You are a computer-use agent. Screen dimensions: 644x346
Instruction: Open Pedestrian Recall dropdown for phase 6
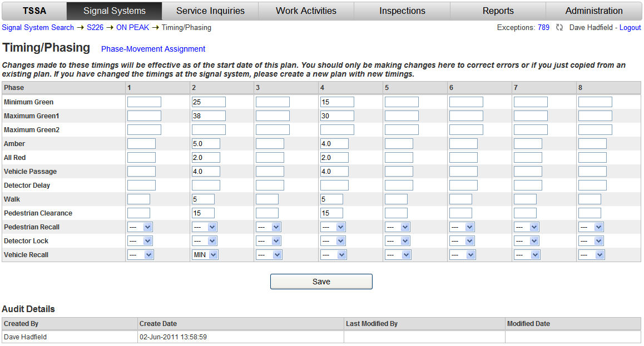coord(462,227)
